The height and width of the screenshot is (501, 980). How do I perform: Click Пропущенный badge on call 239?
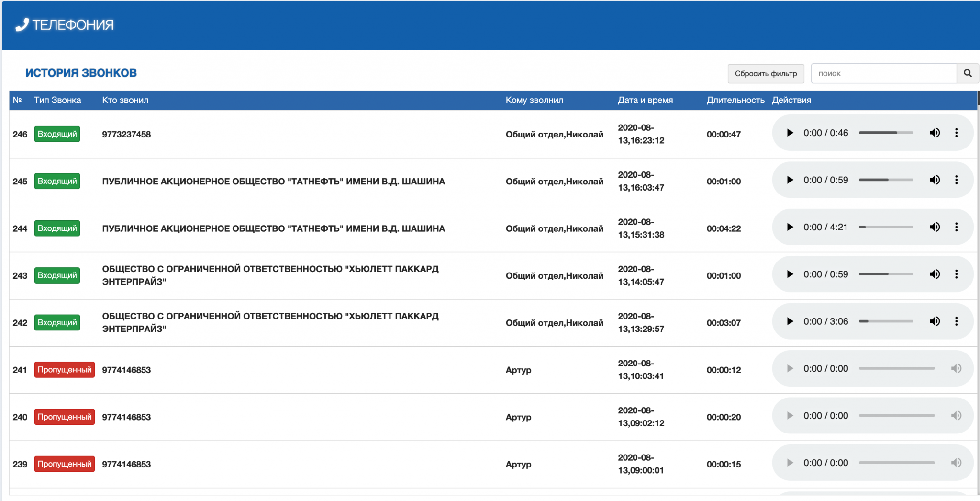(x=65, y=464)
